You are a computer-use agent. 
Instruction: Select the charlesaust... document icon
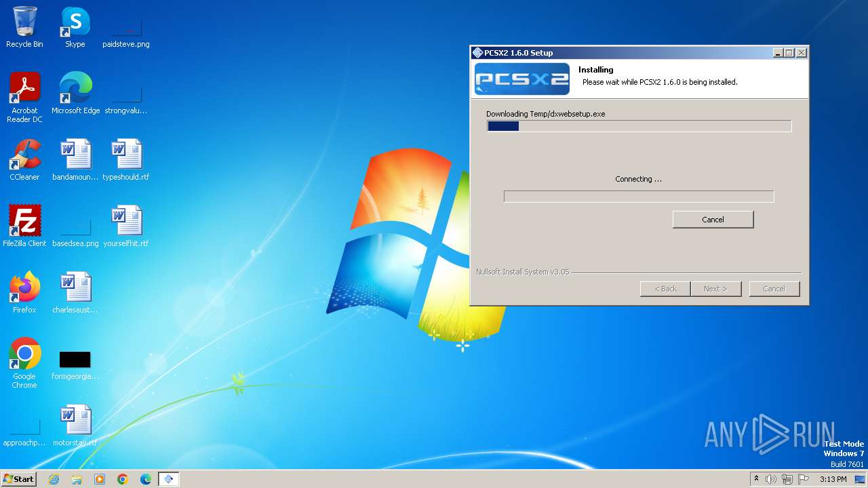pyautogui.click(x=75, y=293)
